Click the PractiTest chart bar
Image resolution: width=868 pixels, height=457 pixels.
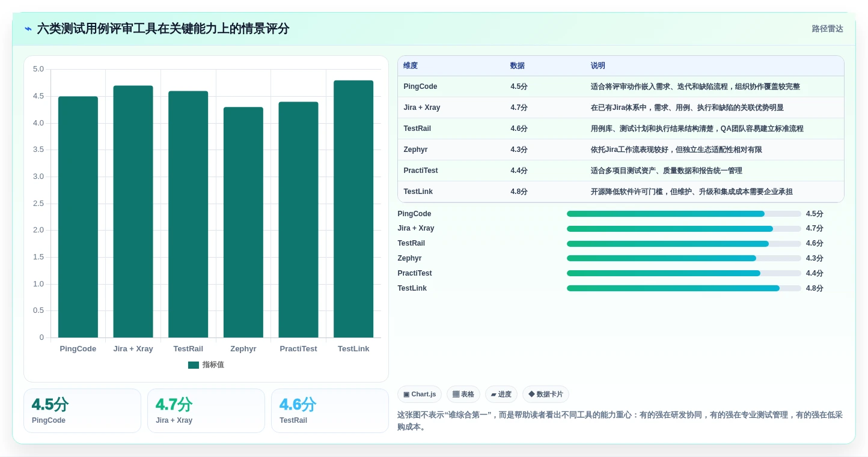298,220
